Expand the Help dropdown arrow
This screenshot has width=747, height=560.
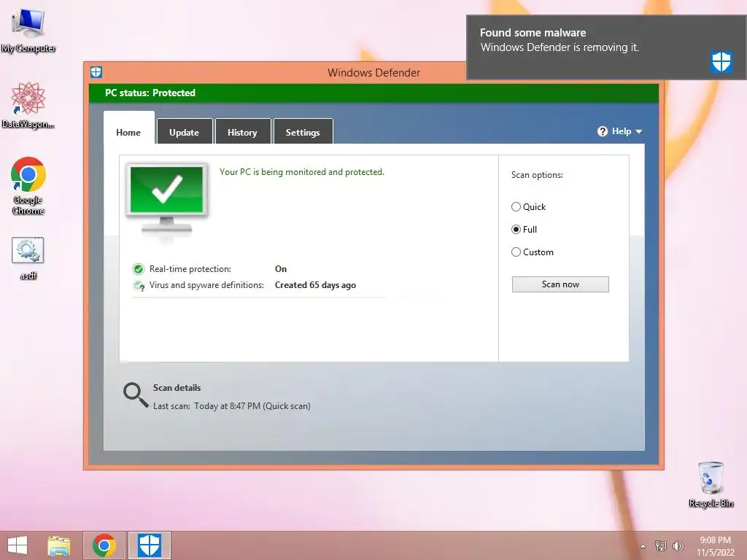(639, 131)
